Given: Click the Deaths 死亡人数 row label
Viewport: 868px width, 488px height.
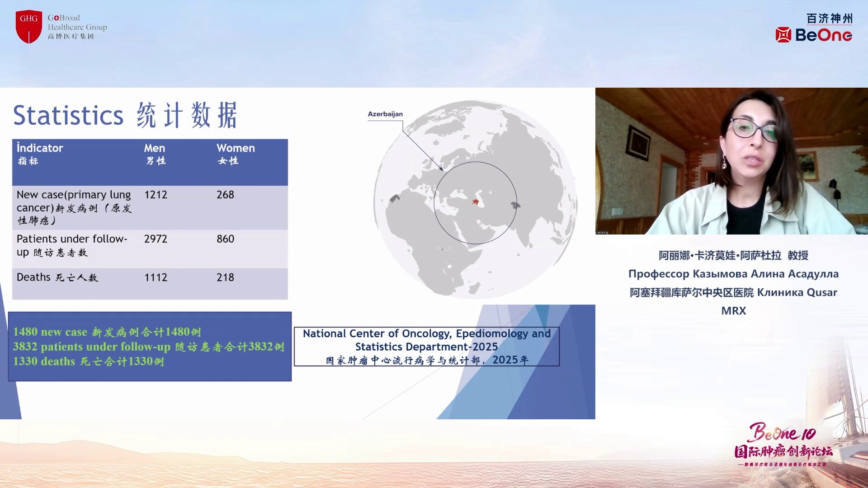Looking at the screenshot, I should (57, 277).
